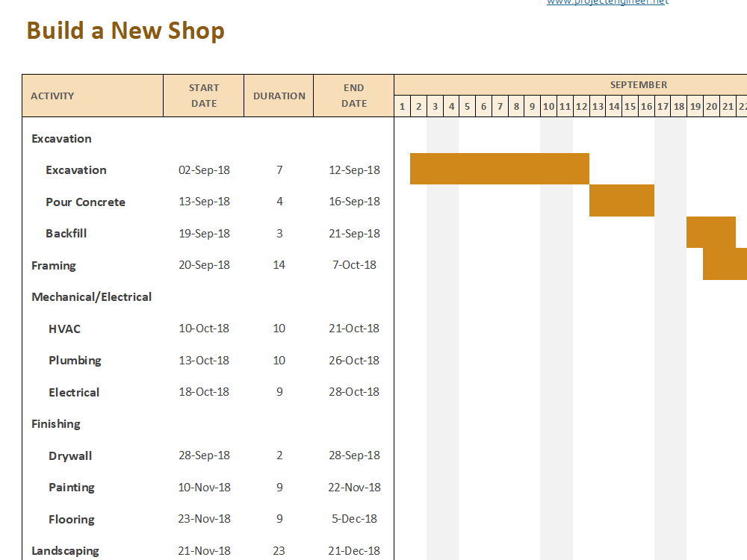
Task: Select start date 21-Nov-18
Action: (204, 550)
